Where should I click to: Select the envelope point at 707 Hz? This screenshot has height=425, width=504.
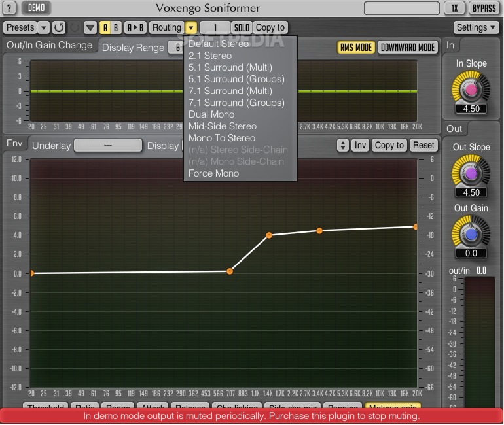coord(230,271)
